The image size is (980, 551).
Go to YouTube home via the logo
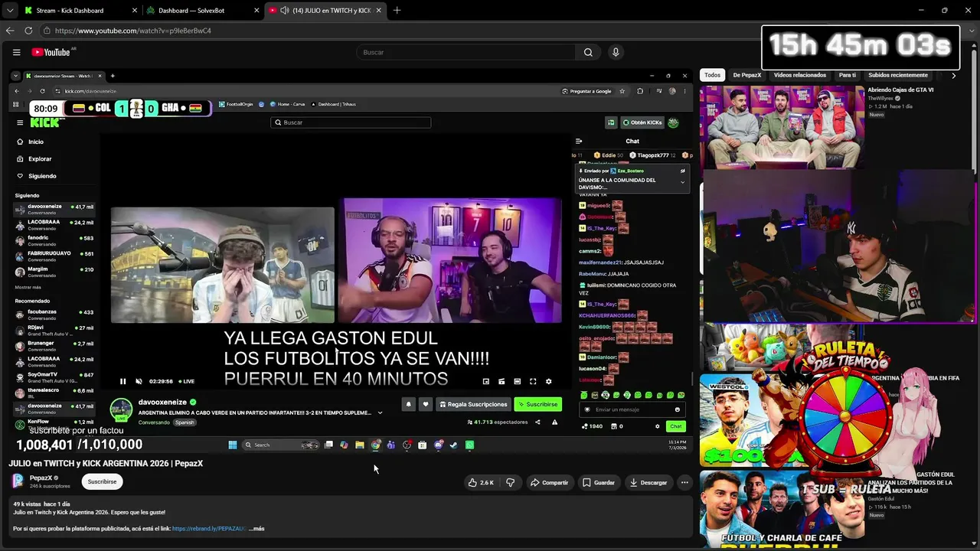[x=51, y=52]
